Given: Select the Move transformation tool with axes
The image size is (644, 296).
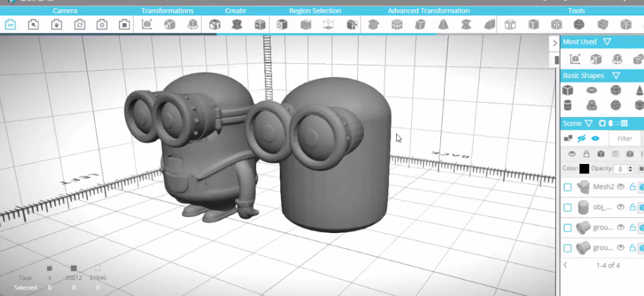Looking at the screenshot, I should [x=147, y=25].
